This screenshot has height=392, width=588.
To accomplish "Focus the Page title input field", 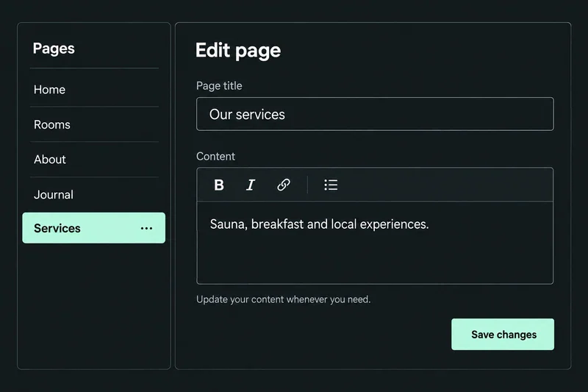I will click(x=375, y=114).
